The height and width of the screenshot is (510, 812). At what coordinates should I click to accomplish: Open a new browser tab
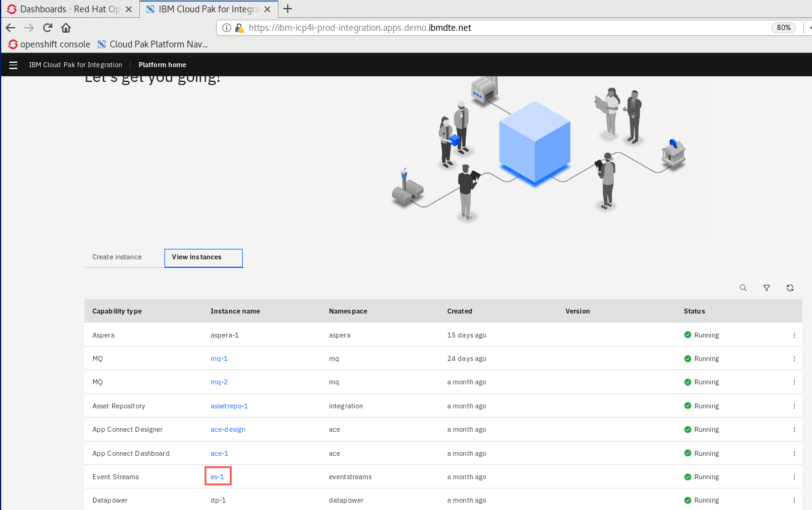287,9
